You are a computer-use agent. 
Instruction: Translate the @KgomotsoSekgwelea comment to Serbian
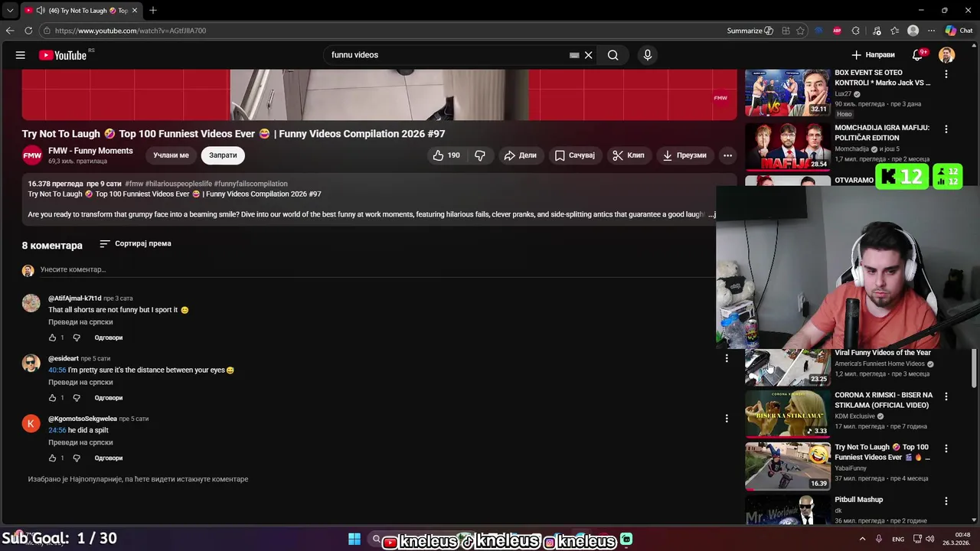click(x=80, y=442)
